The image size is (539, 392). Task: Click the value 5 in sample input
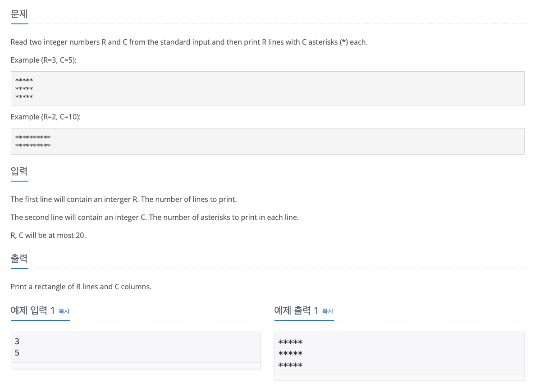tap(17, 353)
